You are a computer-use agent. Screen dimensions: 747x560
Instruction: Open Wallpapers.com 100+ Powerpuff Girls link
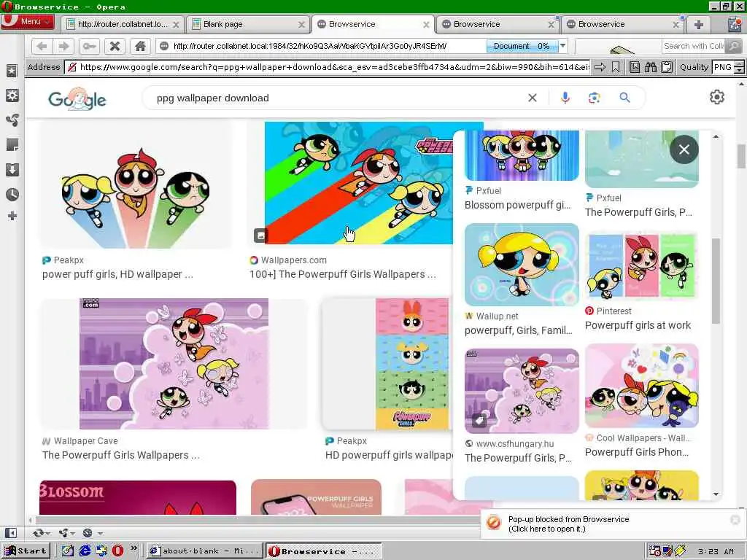point(343,274)
